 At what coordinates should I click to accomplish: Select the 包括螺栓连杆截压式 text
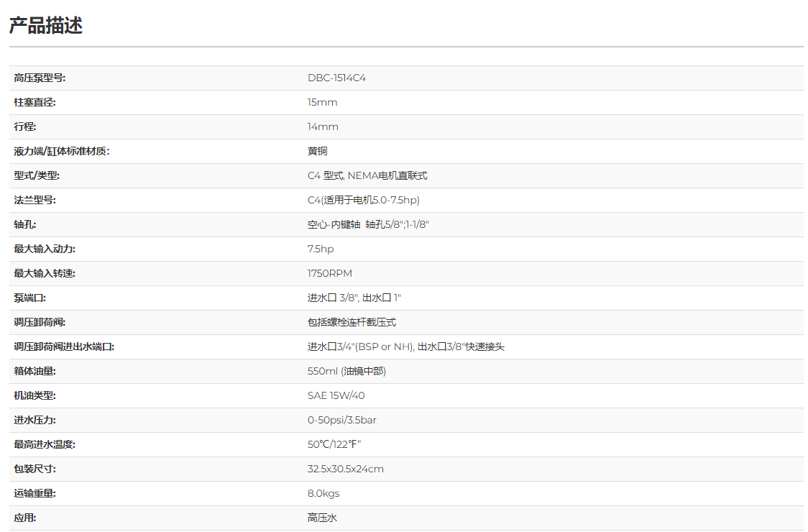tap(352, 322)
